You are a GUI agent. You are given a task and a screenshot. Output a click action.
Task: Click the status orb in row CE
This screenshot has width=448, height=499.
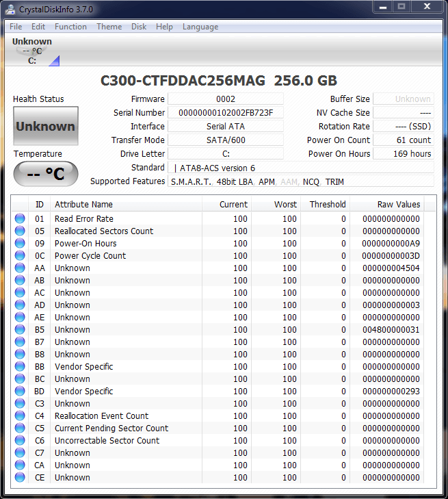click(x=20, y=477)
